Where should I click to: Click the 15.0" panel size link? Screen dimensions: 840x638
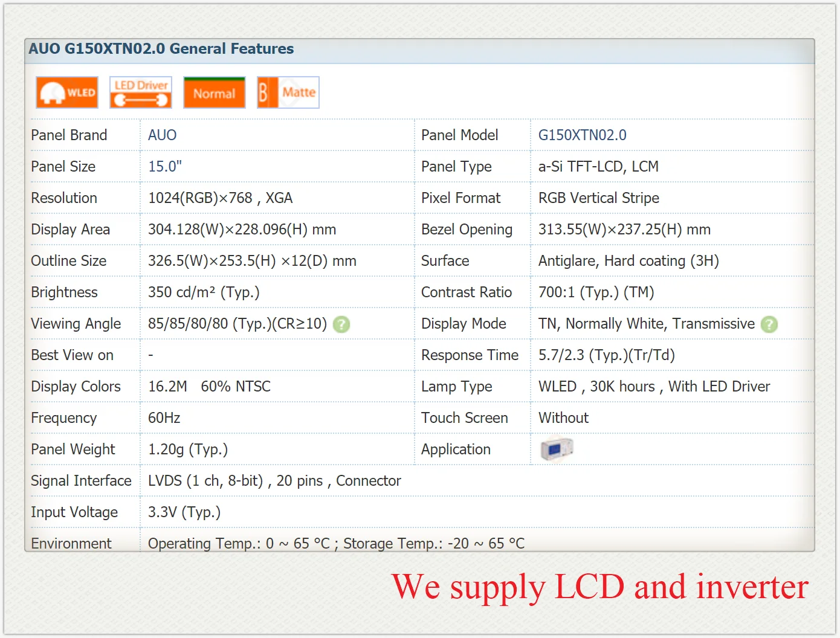click(165, 167)
